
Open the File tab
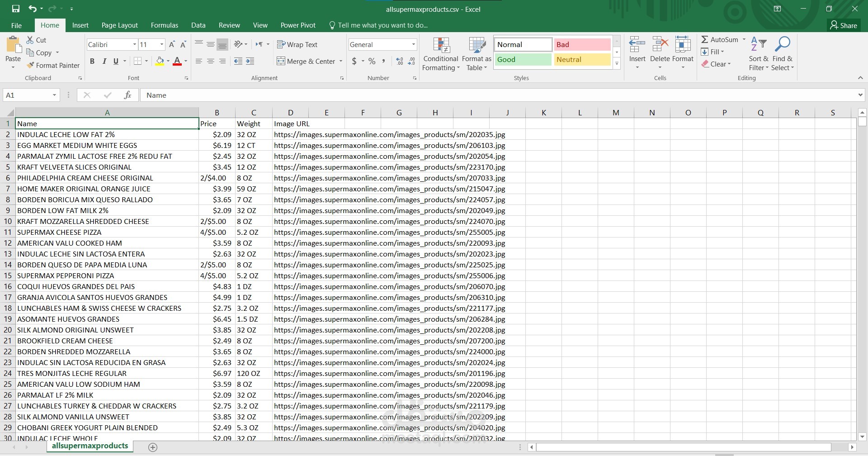click(x=16, y=25)
